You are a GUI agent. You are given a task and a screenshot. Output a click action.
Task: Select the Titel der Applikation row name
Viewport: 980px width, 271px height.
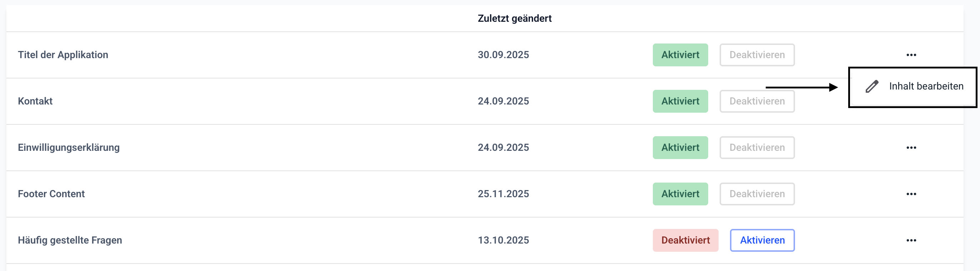pos(63,55)
